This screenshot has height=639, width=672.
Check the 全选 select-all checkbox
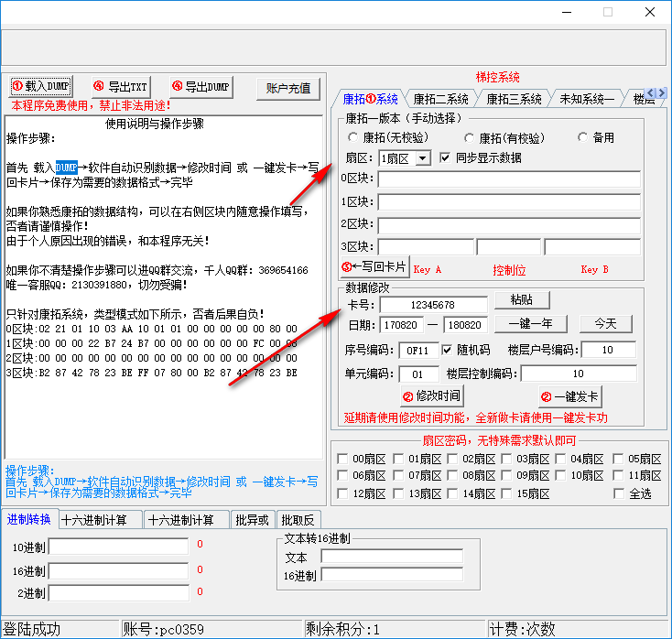point(618,493)
